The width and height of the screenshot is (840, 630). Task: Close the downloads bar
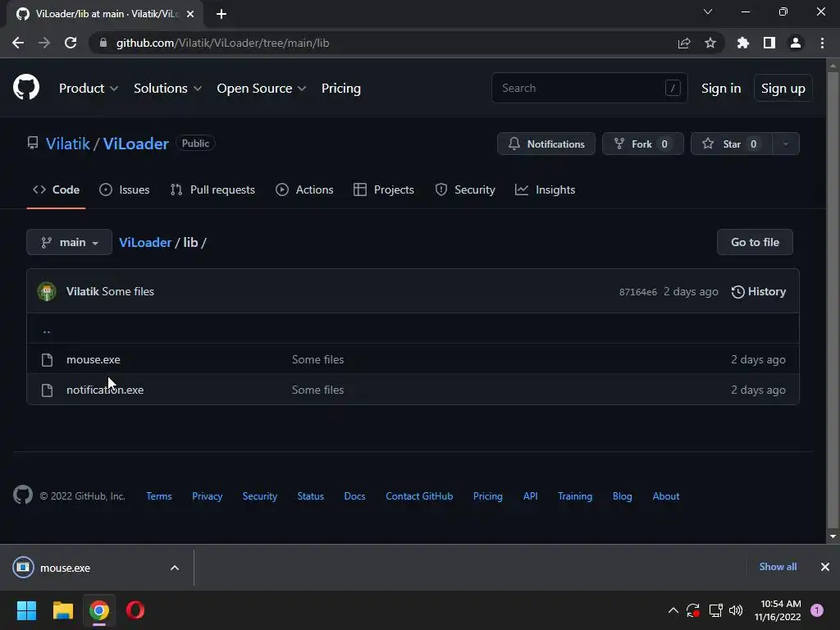[x=825, y=567]
